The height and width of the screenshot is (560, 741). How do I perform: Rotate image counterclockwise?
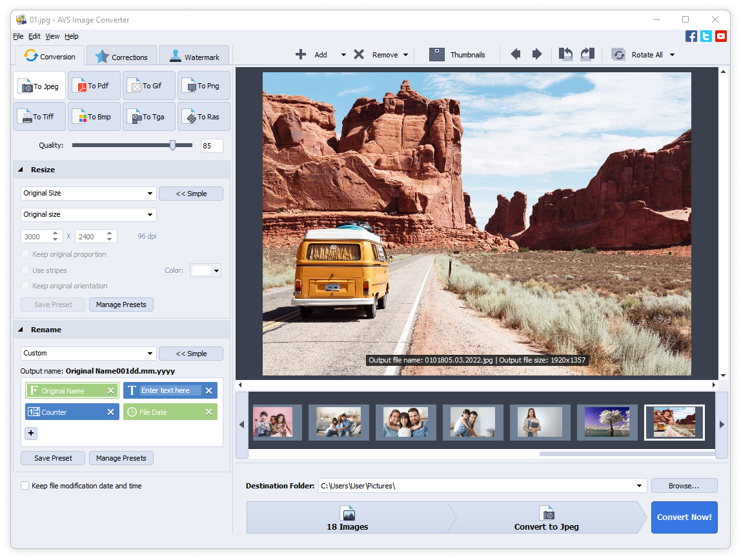point(565,54)
